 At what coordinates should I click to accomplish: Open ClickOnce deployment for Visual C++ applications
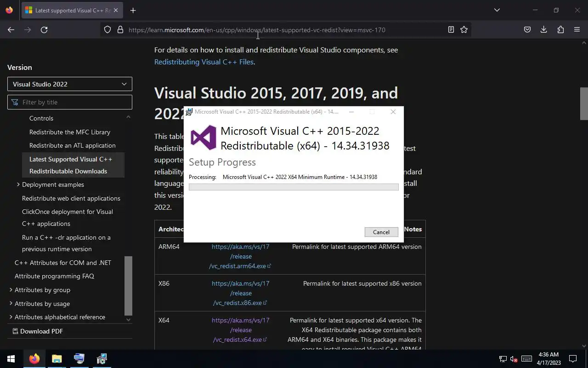[x=68, y=218]
